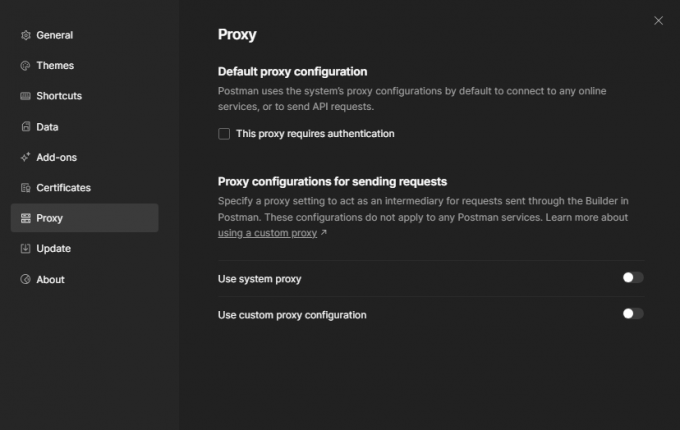The image size is (680, 430).
Task: Open Data via its storage icon
Action: 26,127
